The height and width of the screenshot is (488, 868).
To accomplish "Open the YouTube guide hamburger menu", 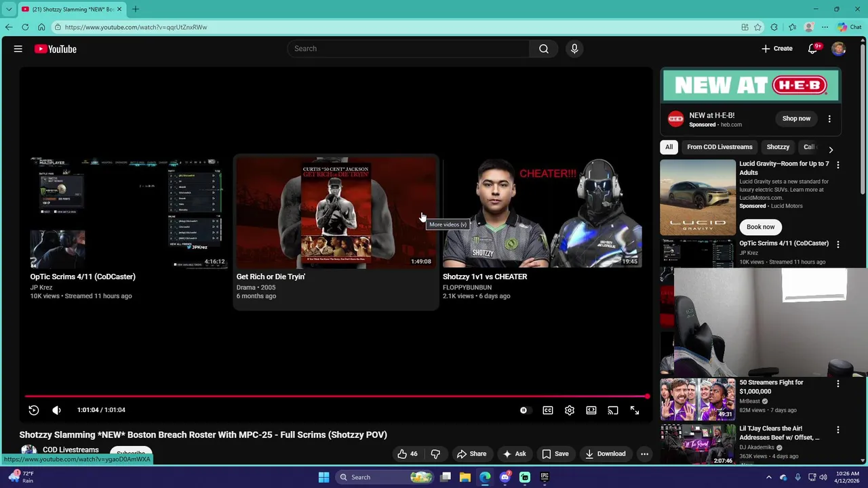I will (x=18, y=49).
